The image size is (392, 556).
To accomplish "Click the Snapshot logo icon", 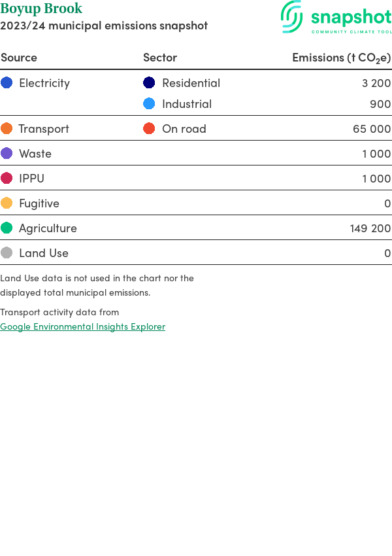I will (x=292, y=16).
